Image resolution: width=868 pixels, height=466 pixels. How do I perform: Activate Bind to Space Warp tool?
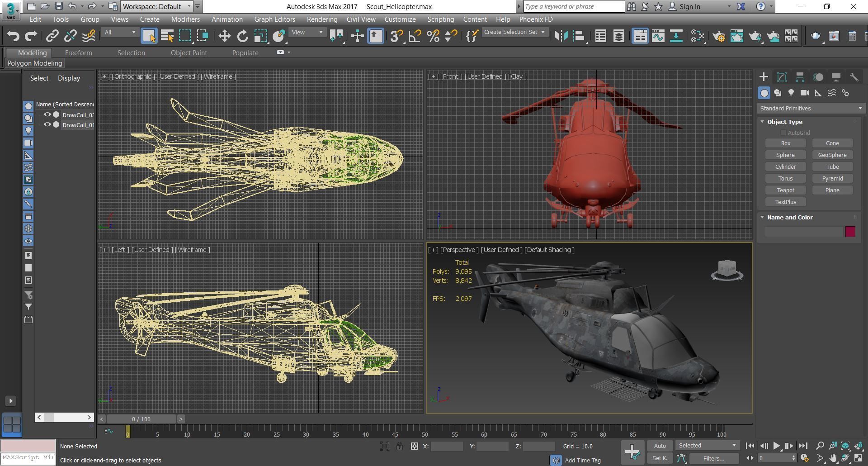pos(89,36)
